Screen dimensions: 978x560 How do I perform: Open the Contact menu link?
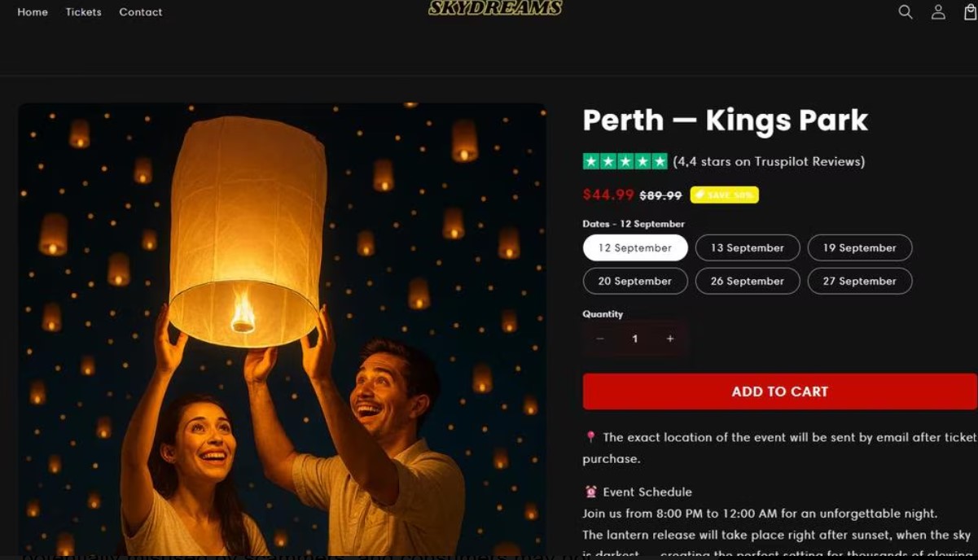pos(141,12)
